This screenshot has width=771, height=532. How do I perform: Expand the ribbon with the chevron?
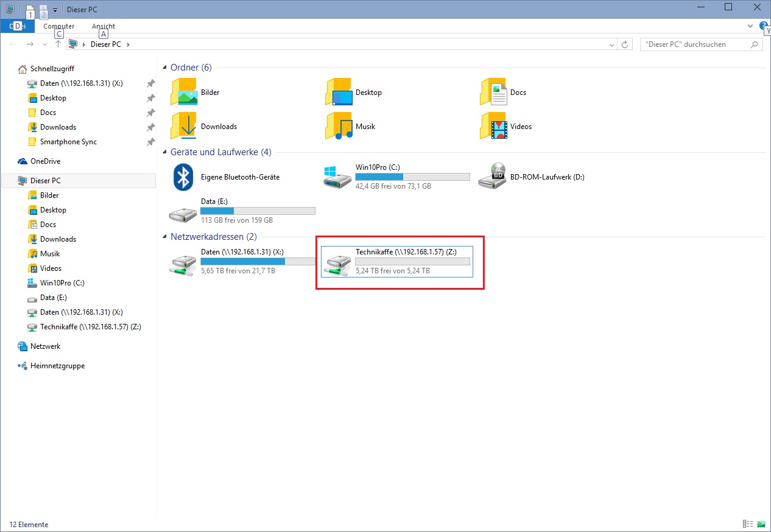tap(750, 26)
